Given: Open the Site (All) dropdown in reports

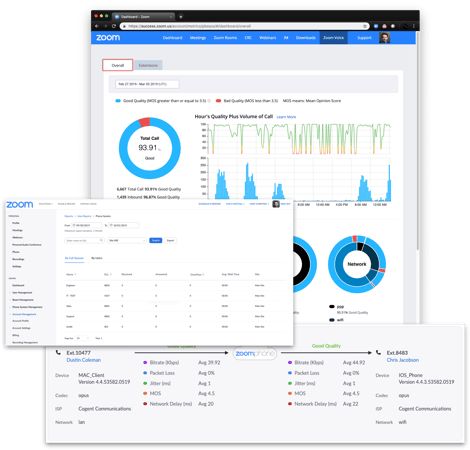Looking at the screenshot, I should point(127,240).
